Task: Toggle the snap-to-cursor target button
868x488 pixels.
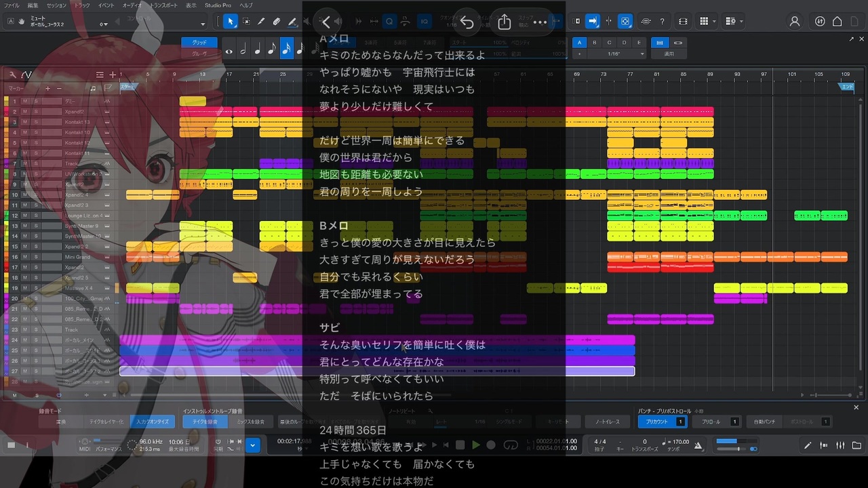Action: click(x=625, y=22)
